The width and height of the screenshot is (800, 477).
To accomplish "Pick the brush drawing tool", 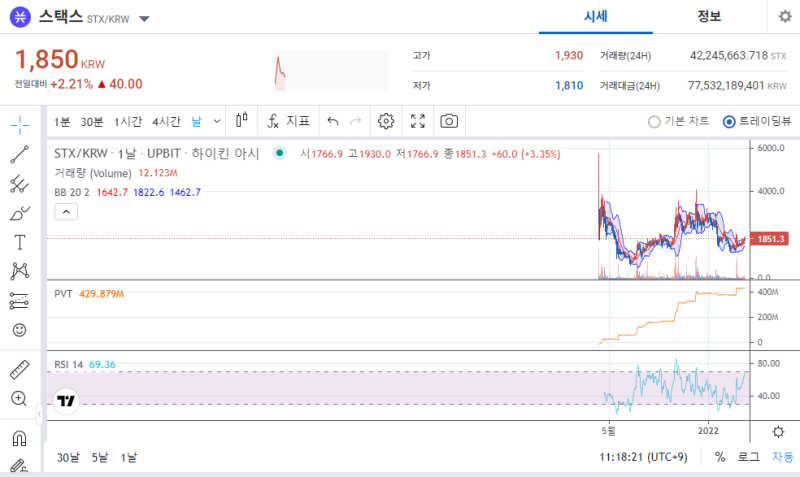I will (x=19, y=213).
